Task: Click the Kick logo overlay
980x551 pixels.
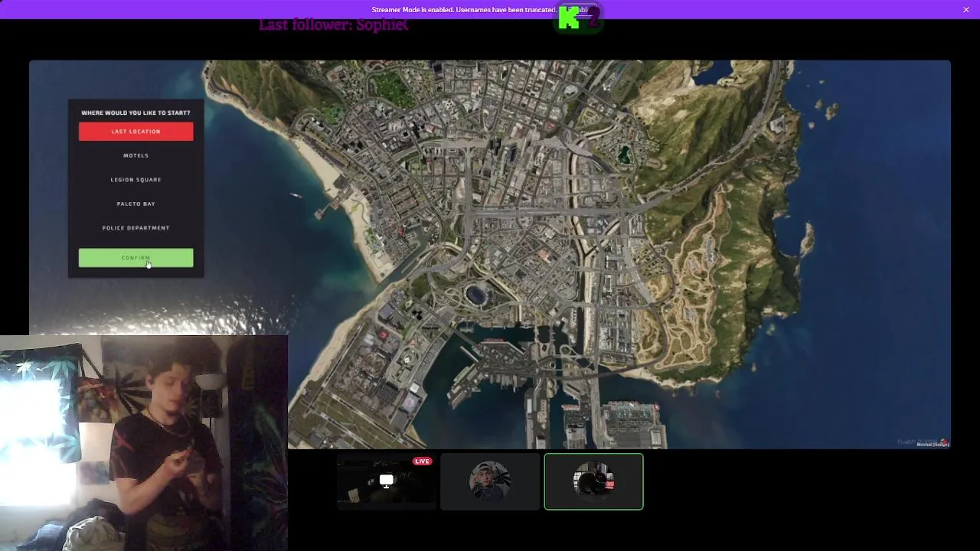Action: pyautogui.click(x=578, y=18)
